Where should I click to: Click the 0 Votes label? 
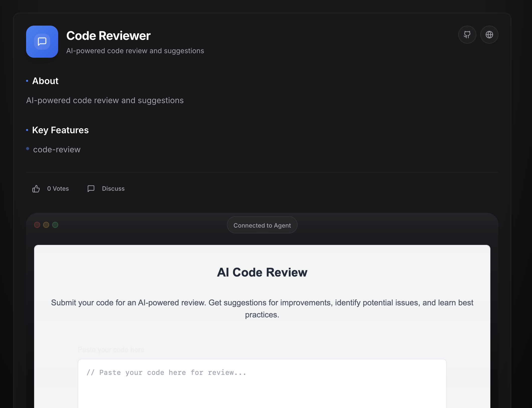coord(58,189)
